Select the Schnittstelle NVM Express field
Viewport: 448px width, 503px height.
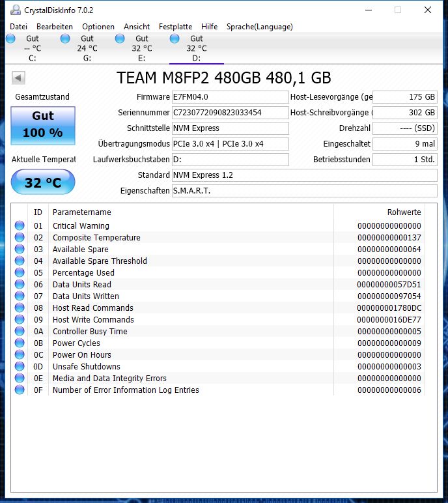click(231, 128)
